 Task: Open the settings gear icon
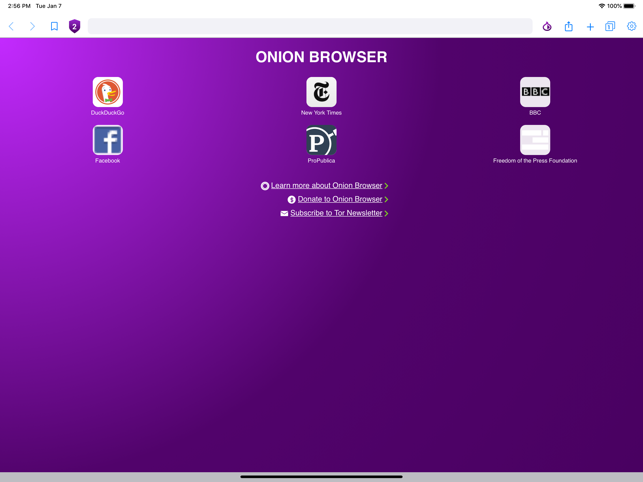[x=632, y=26]
